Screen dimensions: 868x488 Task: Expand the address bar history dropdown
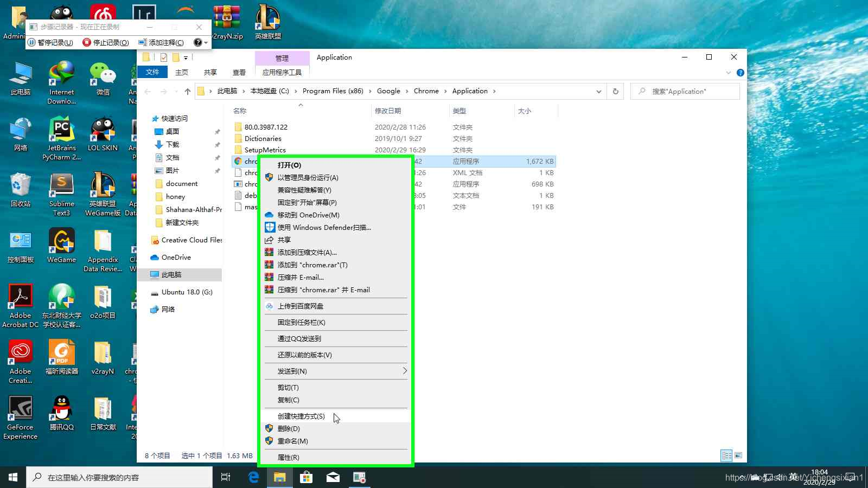[598, 91]
